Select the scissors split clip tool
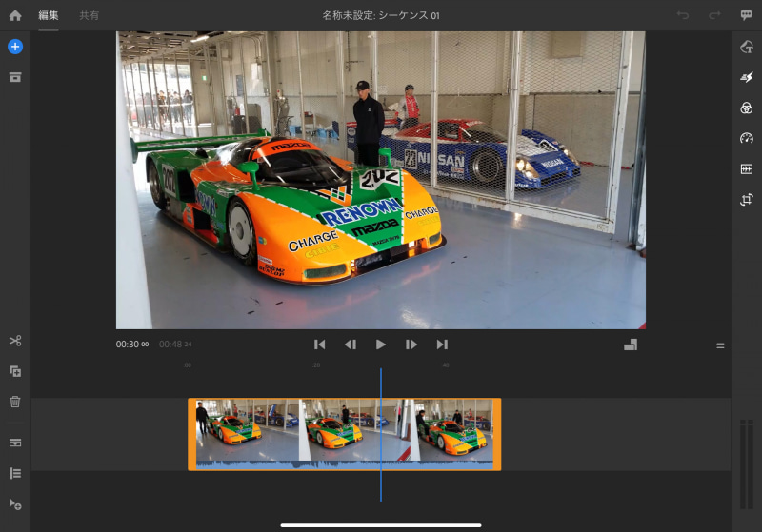 coord(15,341)
